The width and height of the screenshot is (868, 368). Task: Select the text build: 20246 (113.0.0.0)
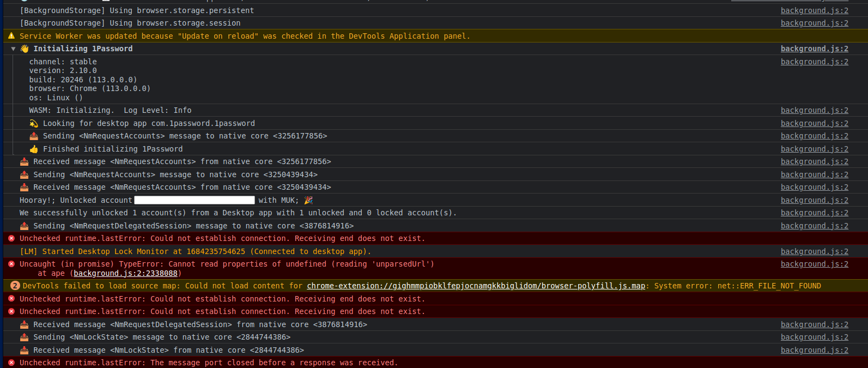83,80
